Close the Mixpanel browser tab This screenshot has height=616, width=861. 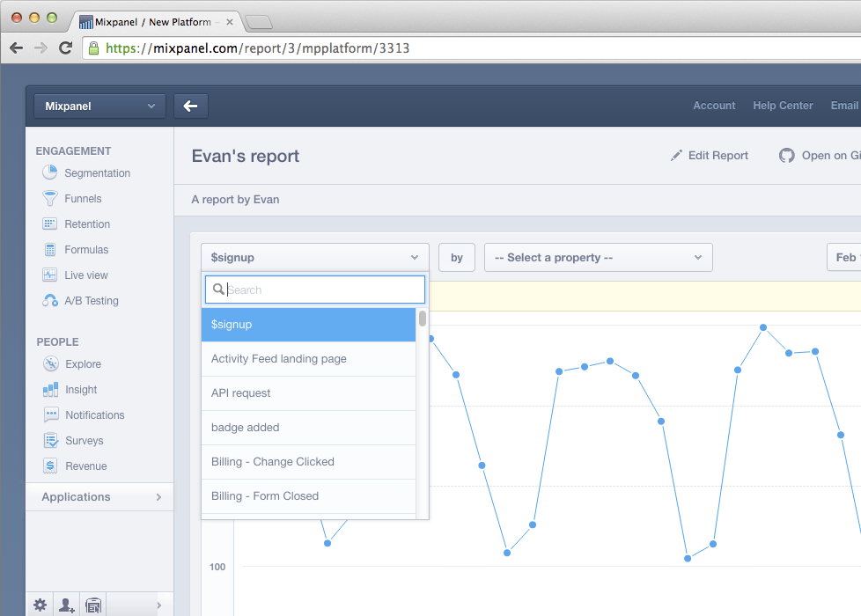[230, 22]
